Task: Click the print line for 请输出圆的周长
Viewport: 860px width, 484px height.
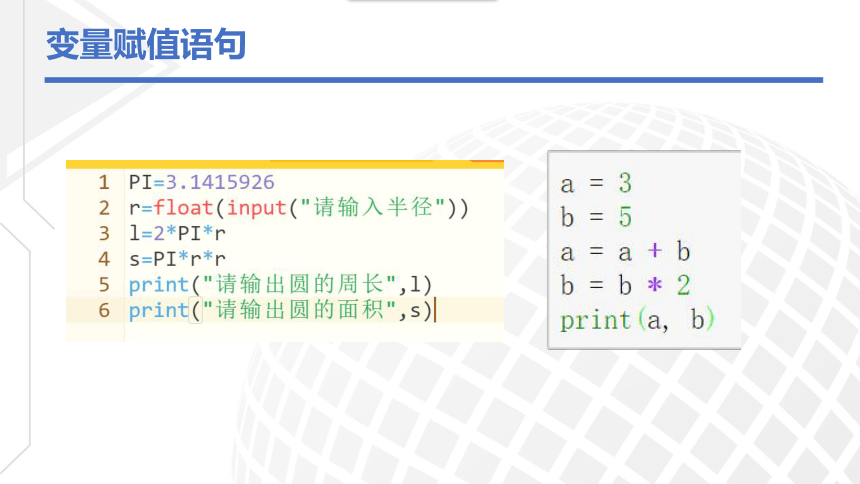Action: [x=280, y=284]
